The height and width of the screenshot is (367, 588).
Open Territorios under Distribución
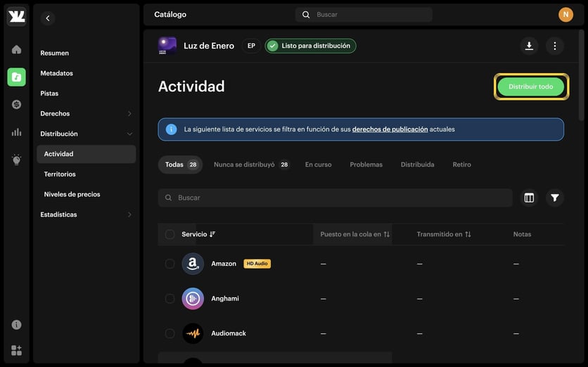(60, 174)
